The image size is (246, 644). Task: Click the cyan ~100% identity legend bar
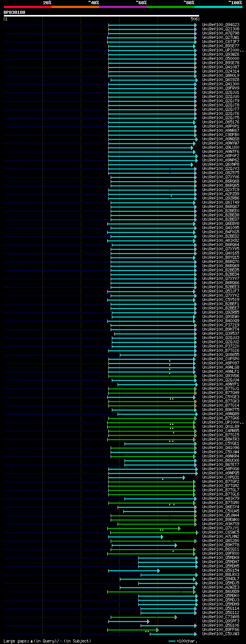(218, 7)
